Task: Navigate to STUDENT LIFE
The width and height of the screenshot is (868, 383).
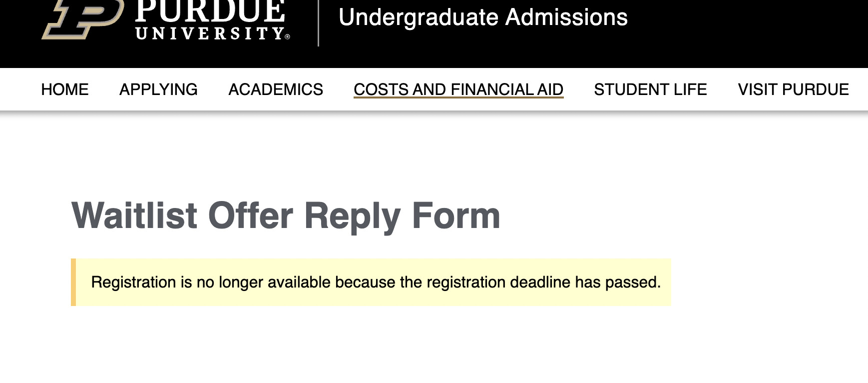Action: pyautogui.click(x=650, y=89)
